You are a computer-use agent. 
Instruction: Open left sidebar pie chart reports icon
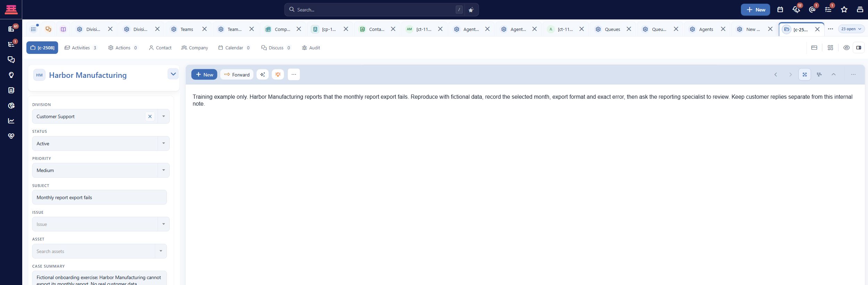pyautogui.click(x=11, y=105)
